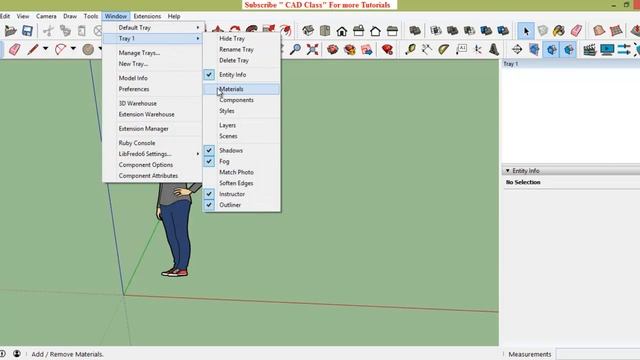Open Model Info from Window menu
This screenshot has width=640, height=360.
tap(153, 78)
